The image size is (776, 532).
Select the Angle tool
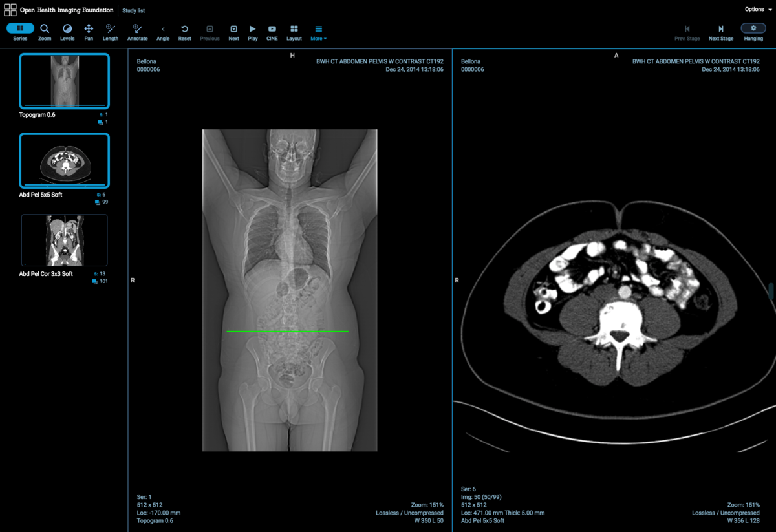163,30
